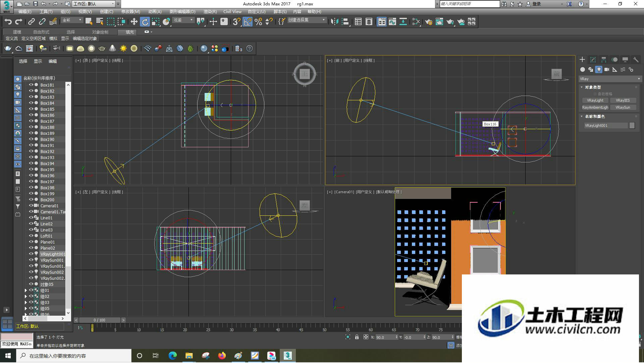Open Hierarchy command panel tab
Screen dimensions: 644x363
604,60
